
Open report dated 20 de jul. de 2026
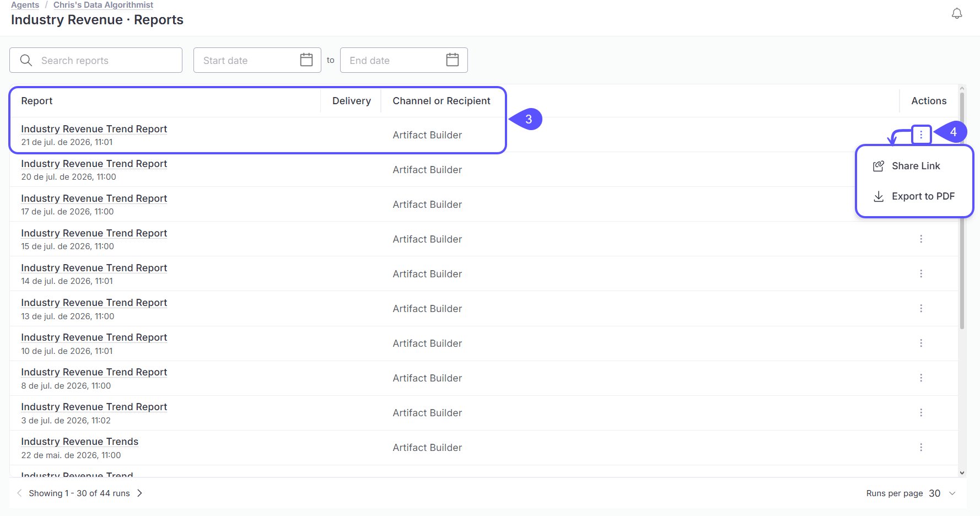[94, 164]
